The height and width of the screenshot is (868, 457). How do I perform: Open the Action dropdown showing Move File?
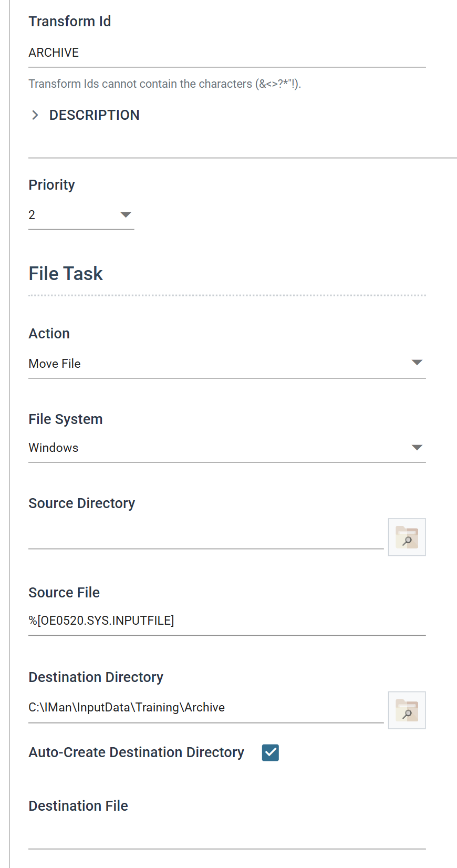[x=227, y=363]
